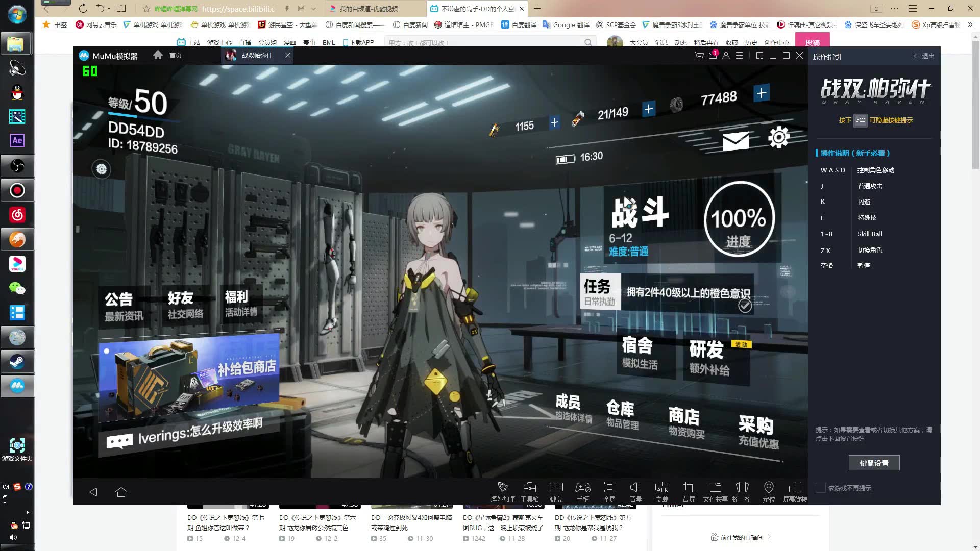Open dropdown arrow beside undo button
Image resolution: width=980 pixels, height=551 pixels.
click(109, 9)
